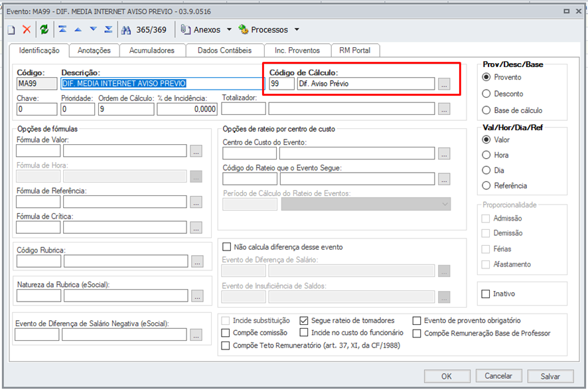Viewport: 588px width, 390px height.
Task: Maximize the Evento MA99 window
Action: (567, 11)
